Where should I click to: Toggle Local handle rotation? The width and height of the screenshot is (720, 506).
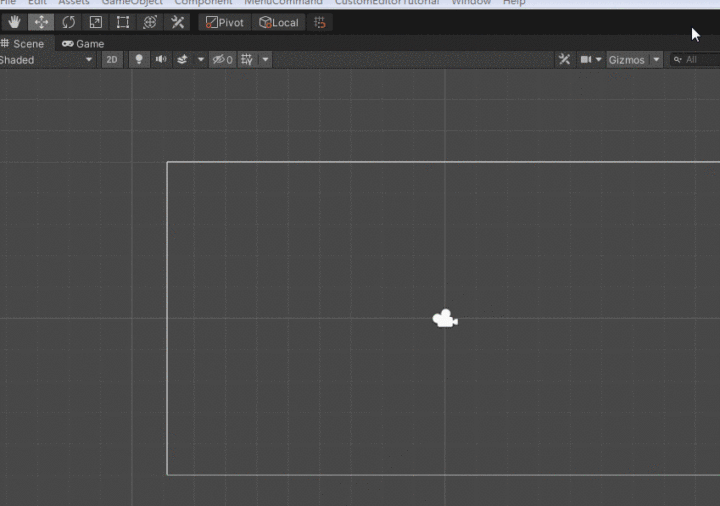pos(279,22)
